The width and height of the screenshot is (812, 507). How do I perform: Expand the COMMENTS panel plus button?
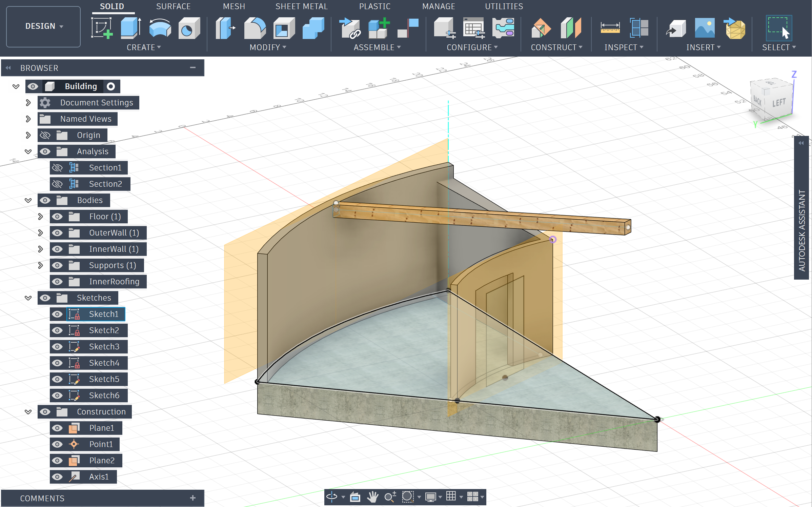(193, 498)
